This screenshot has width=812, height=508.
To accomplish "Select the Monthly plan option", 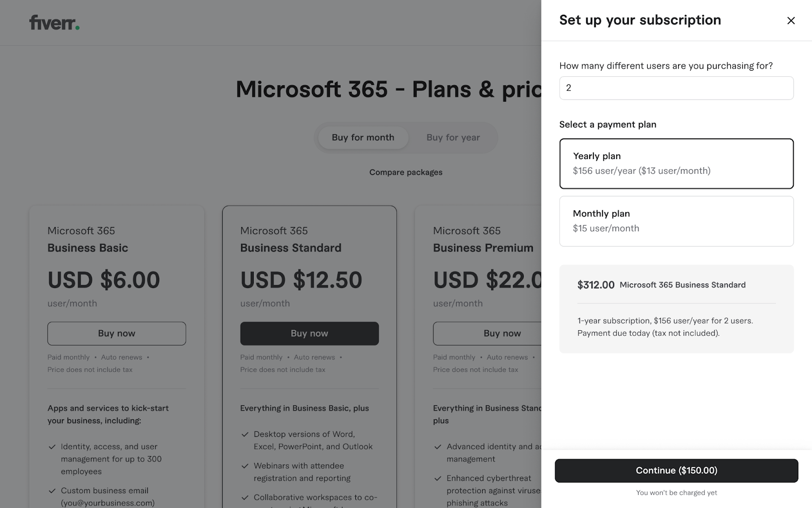I will coord(676,221).
